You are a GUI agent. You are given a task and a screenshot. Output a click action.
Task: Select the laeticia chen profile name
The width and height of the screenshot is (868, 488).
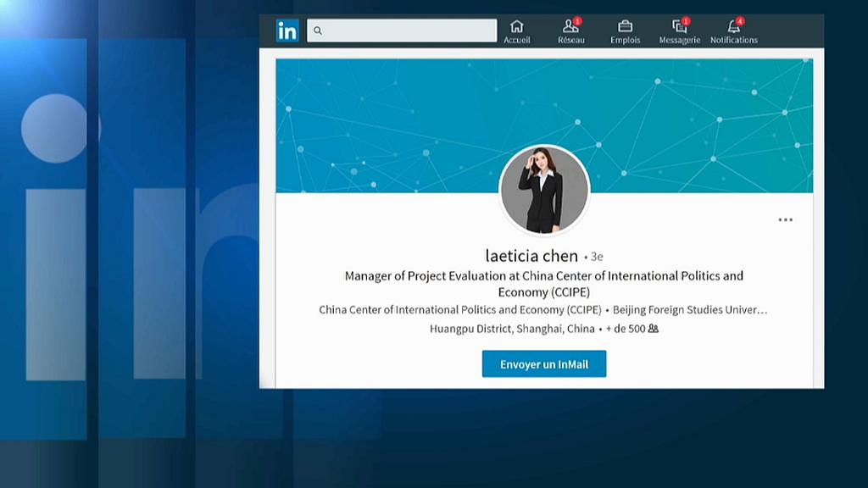(531, 256)
